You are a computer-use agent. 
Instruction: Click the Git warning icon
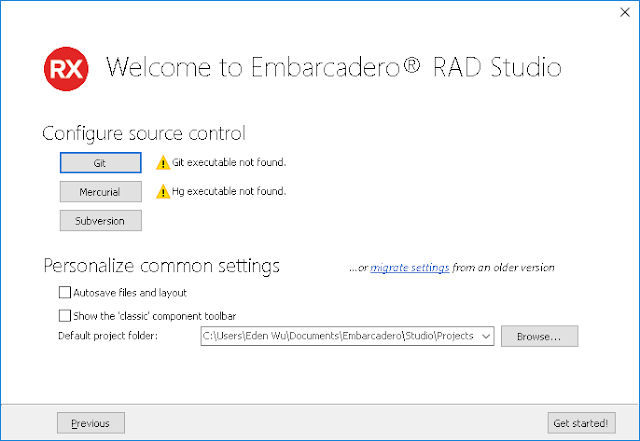[163, 163]
